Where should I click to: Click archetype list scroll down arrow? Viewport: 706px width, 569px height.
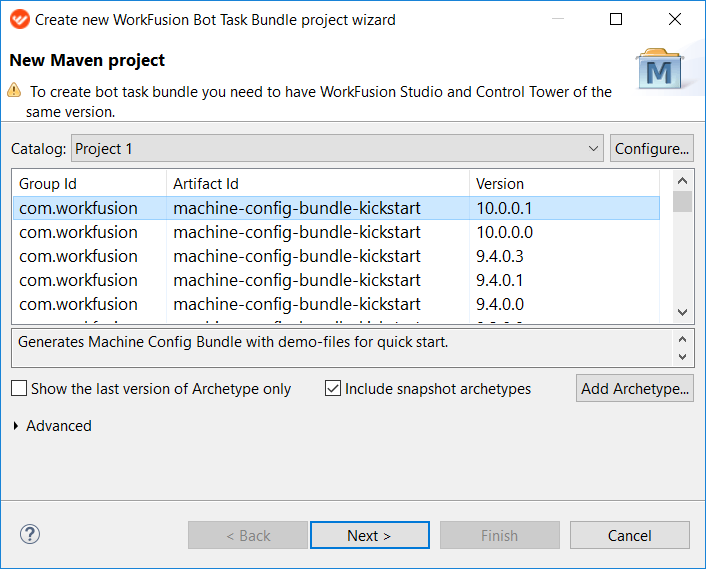click(683, 312)
